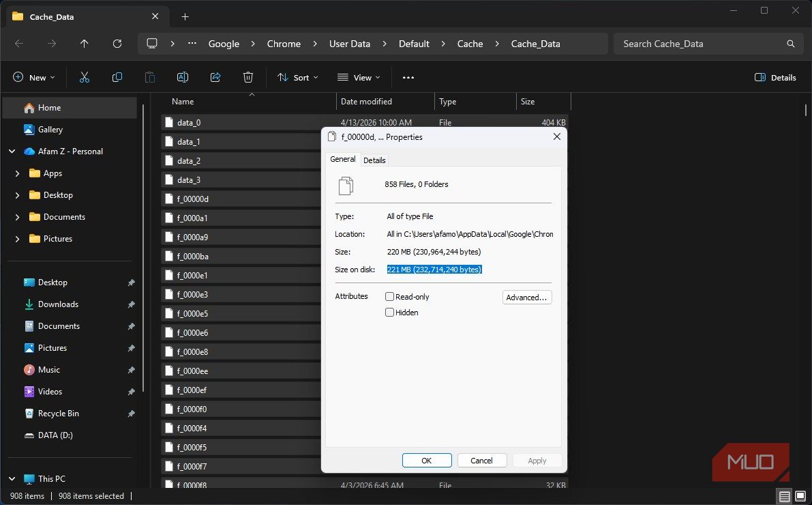Image resolution: width=812 pixels, height=505 pixels.
Task: Open Recycle Bin in sidebar
Action: pyautogui.click(x=58, y=414)
